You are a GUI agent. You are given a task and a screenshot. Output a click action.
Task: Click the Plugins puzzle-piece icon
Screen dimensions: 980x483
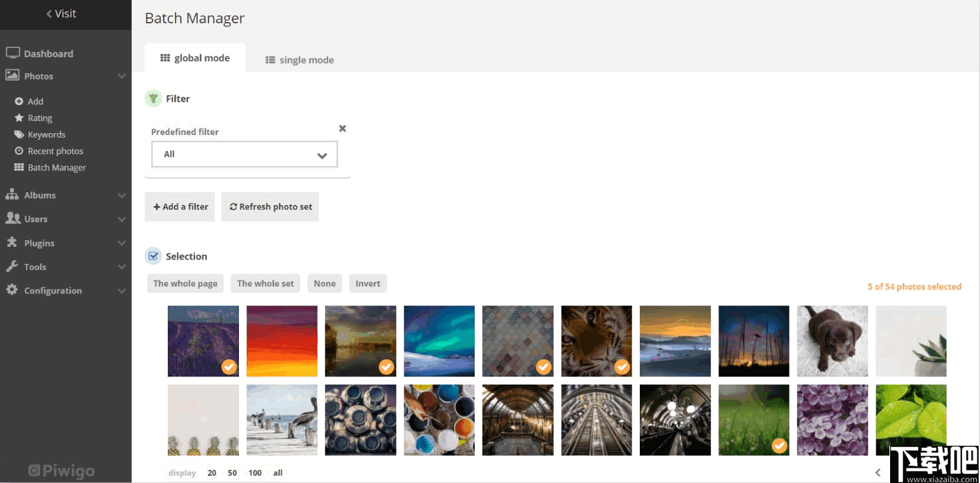(12, 243)
